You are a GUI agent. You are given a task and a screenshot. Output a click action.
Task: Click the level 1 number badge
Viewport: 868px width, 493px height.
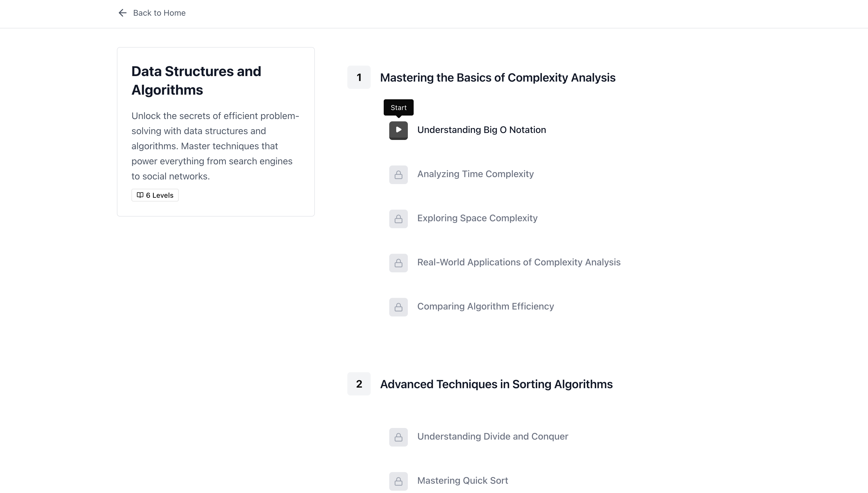[x=359, y=78]
